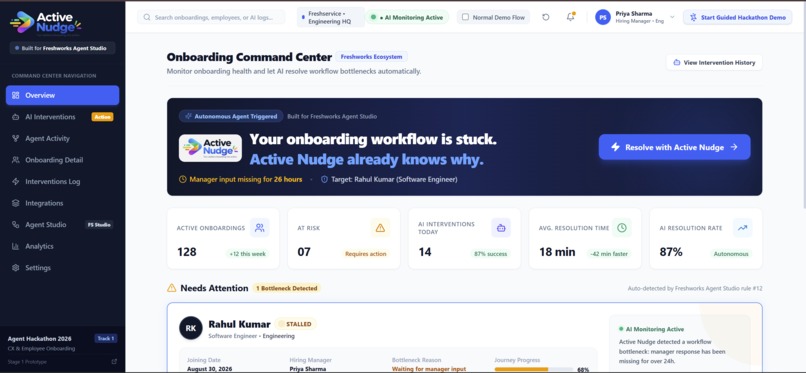Click the Active Onboardings people icon
The image size is (806, 373).
[260, 228]
